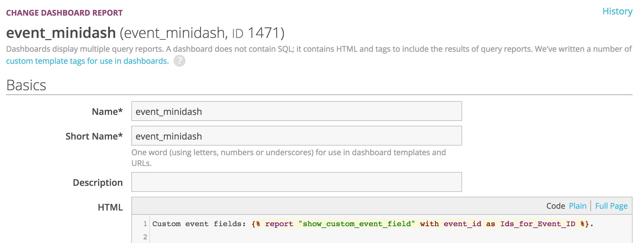This screenshot has width=644, height=243.
Task: Click the HTML field label
Action: 110,207
